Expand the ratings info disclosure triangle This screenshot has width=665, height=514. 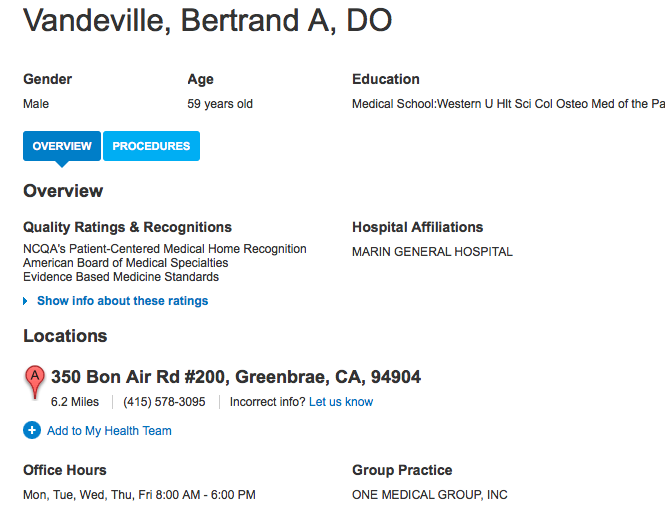25,301
